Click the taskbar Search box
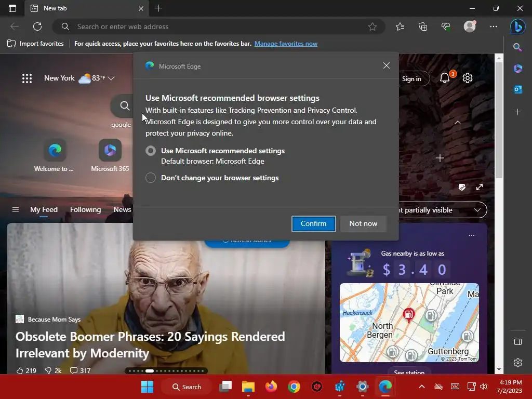This screenshot has height=399, width=532. [x=187, y=387]
